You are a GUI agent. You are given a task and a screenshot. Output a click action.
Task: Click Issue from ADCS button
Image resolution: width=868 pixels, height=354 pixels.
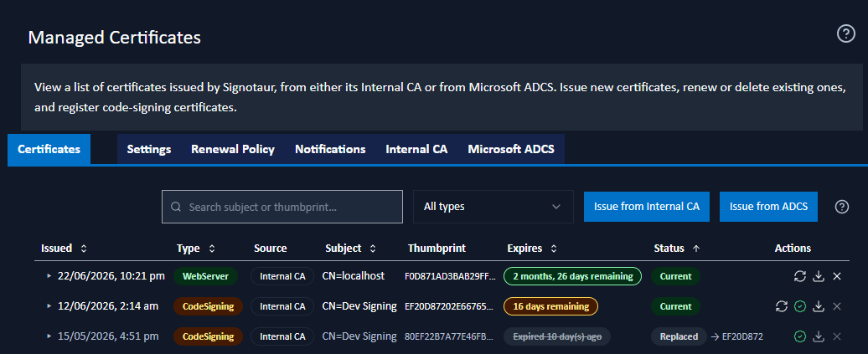[x=768, y=207]
